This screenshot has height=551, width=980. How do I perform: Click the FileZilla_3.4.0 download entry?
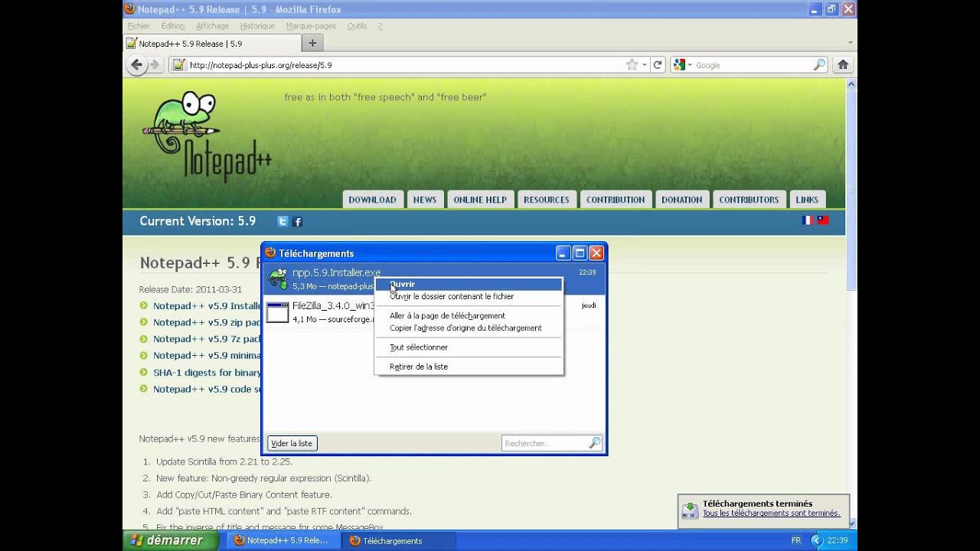(x=433, y=312)
